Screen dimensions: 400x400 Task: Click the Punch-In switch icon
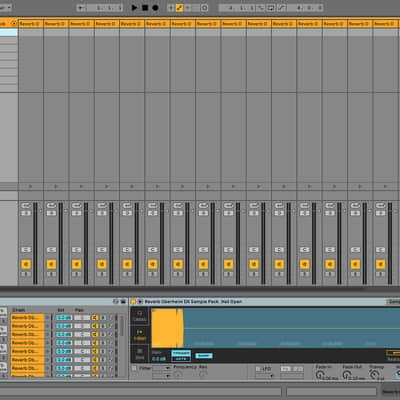262,8
